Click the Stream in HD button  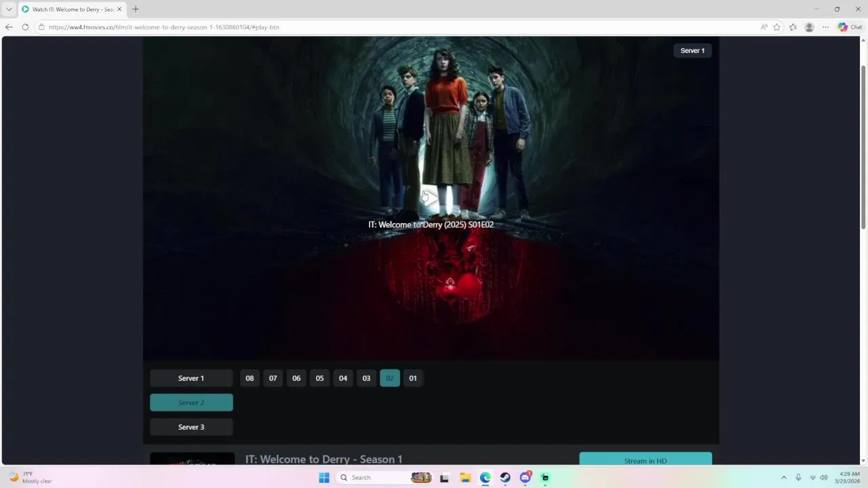(x=646, y=460)
